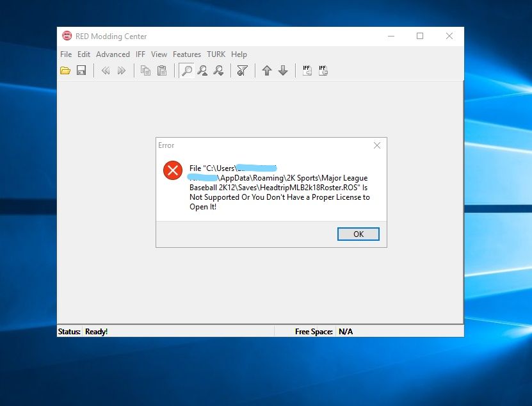Minimize the RED Modding Center window

(x=391, y=36)
